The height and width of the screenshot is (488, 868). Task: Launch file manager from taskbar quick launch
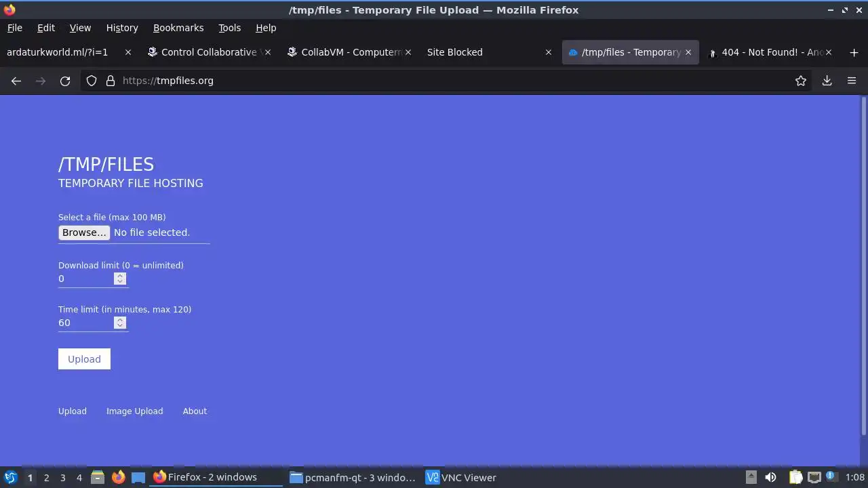tap(98, 478)
